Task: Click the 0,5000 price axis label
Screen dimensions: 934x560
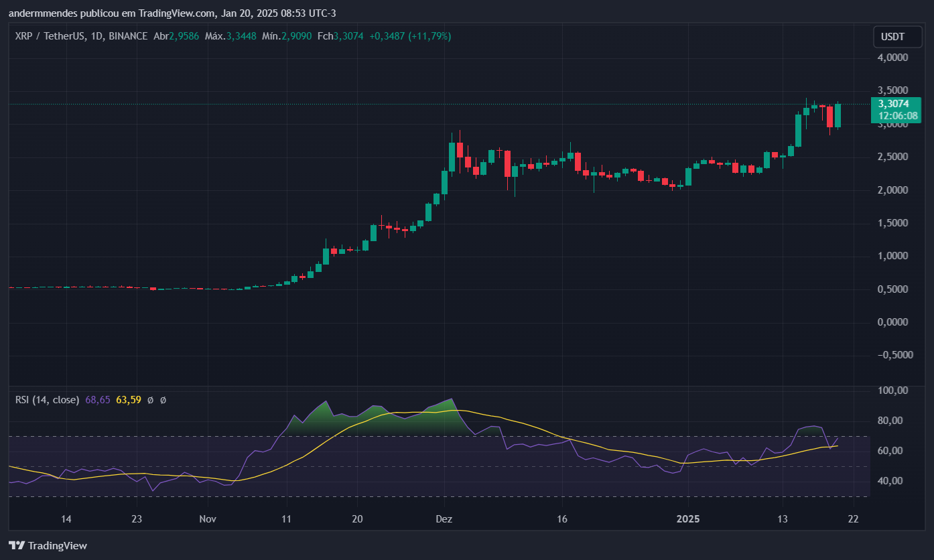Action: [x=893, y=289]
